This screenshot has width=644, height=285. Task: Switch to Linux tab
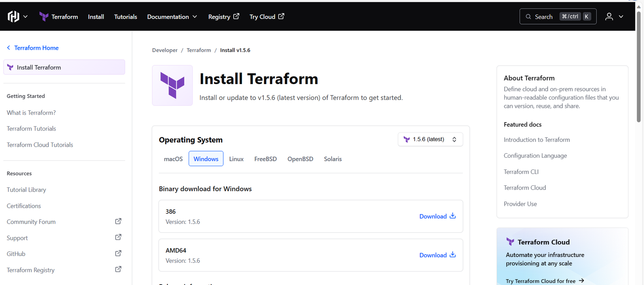(x=236, y=159)
